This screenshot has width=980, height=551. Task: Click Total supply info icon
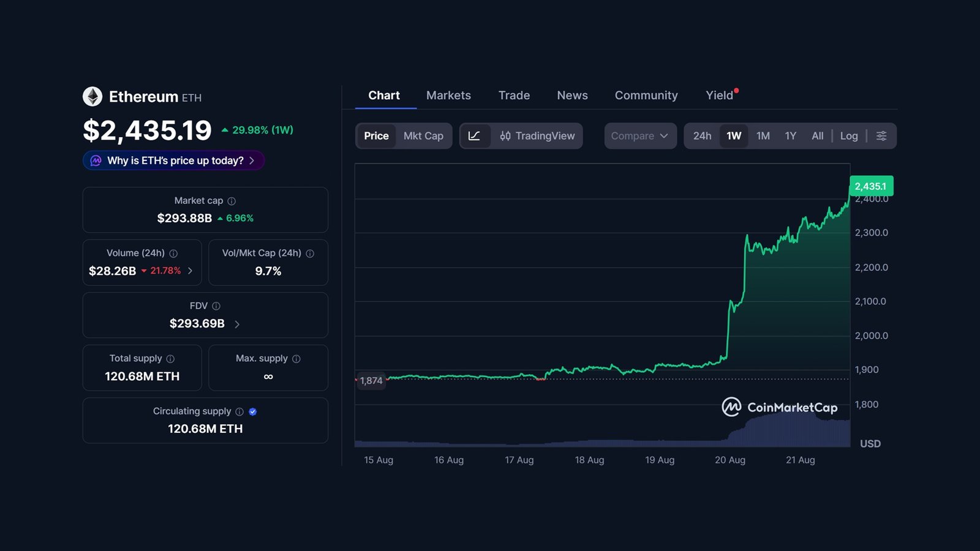[x=170, y=359]
